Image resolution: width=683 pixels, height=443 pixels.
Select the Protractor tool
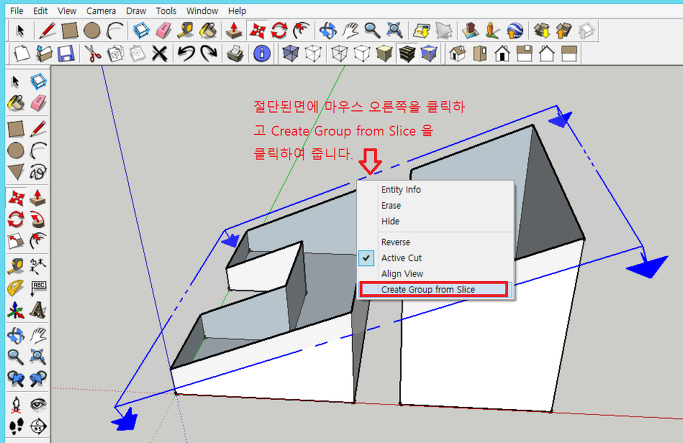(x=16, y=288)
